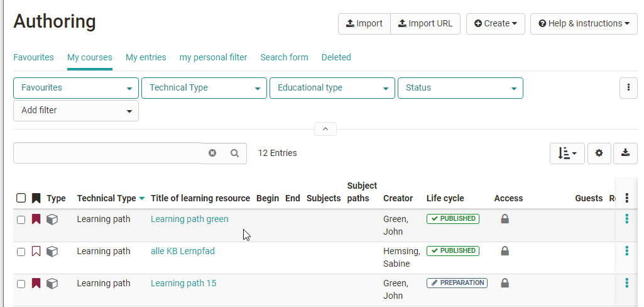The height and width of the screenshot is (307, 644).
Task: Toggle bookmark for alle KB Lernpfad
Action: pyautogui.click(x=36, y=252)
